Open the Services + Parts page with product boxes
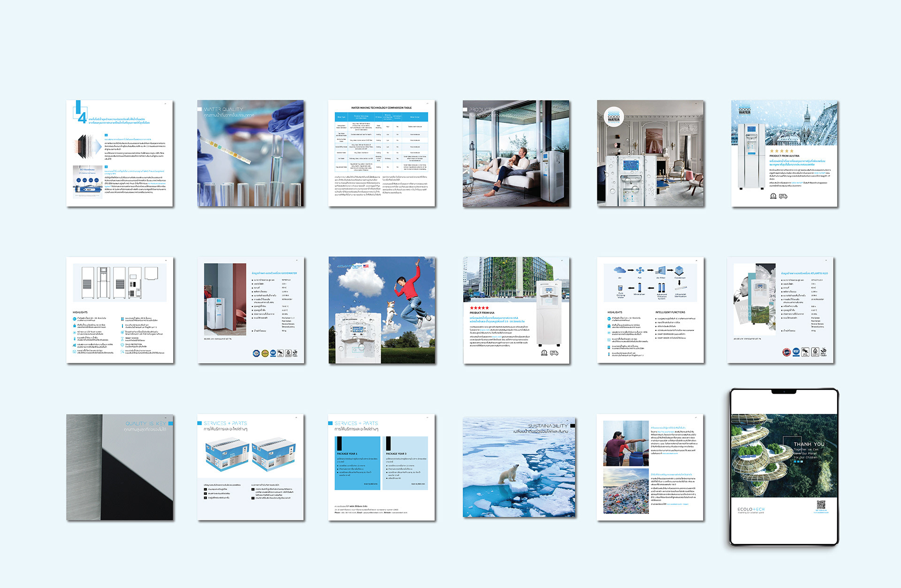The image size is (901, 588). click(251, 468)
